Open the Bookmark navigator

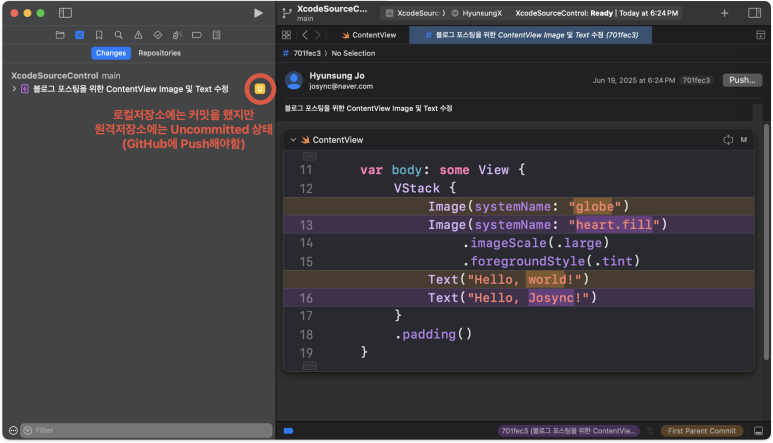tap(99, 35)
